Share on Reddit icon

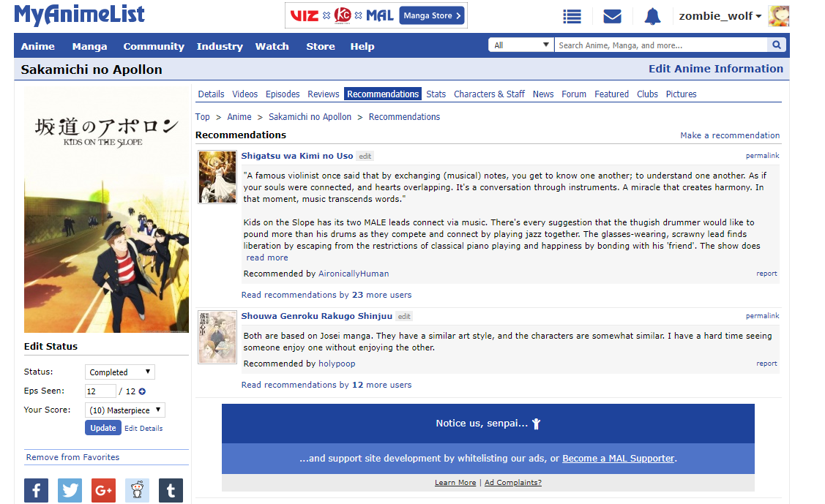click(137, 490)
